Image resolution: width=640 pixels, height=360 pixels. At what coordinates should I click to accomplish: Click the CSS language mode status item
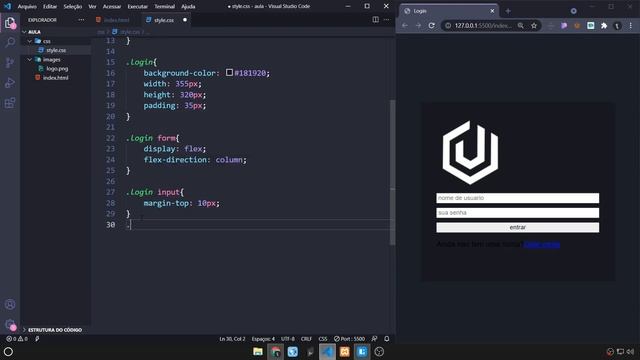click(322, 339)
